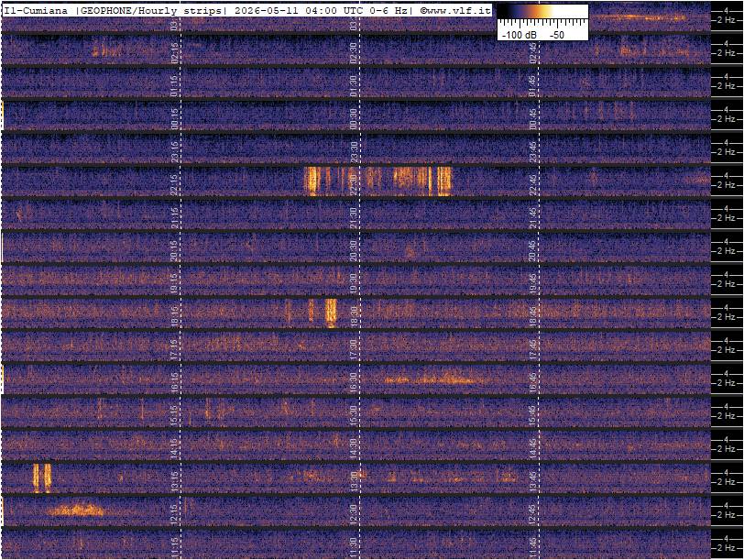Image resolution: width=744 pixels, height=560 pixels.
Task: Click the bright vertical burst before 18:30
Action: [331, 313]
